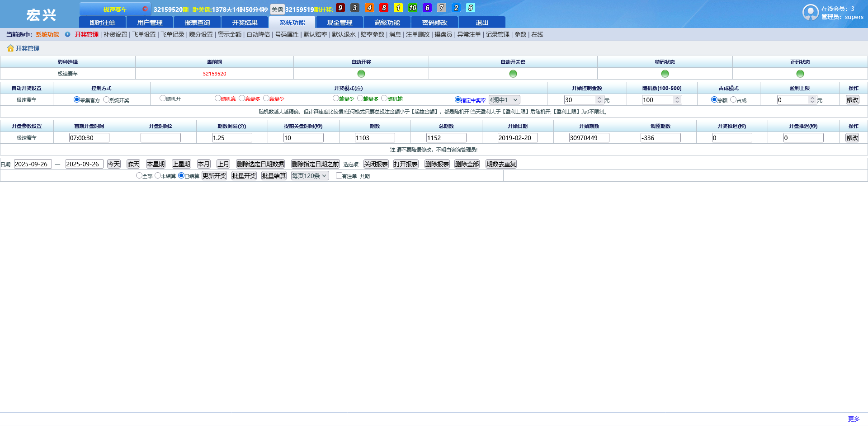Choose the 随机赢 draw mode

pos(217,98)
